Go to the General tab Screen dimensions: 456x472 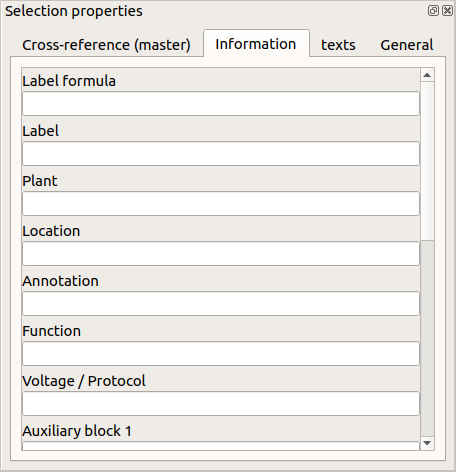pos(407,45)
